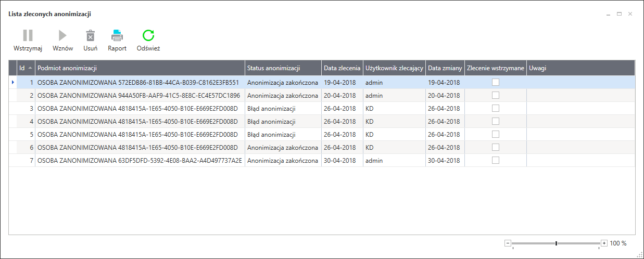Maximize the Lista zleconych anonimizacji window
644x259 pixels.
tap(619, 14)
